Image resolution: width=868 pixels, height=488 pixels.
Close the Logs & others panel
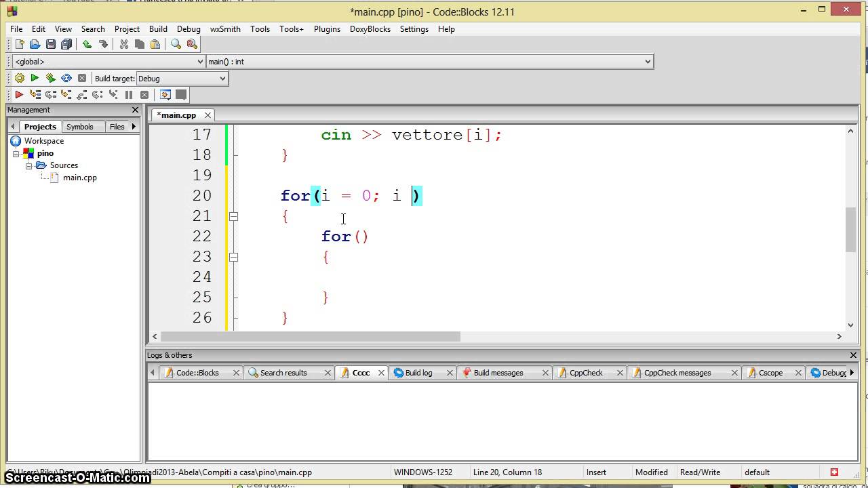(853, 355)
